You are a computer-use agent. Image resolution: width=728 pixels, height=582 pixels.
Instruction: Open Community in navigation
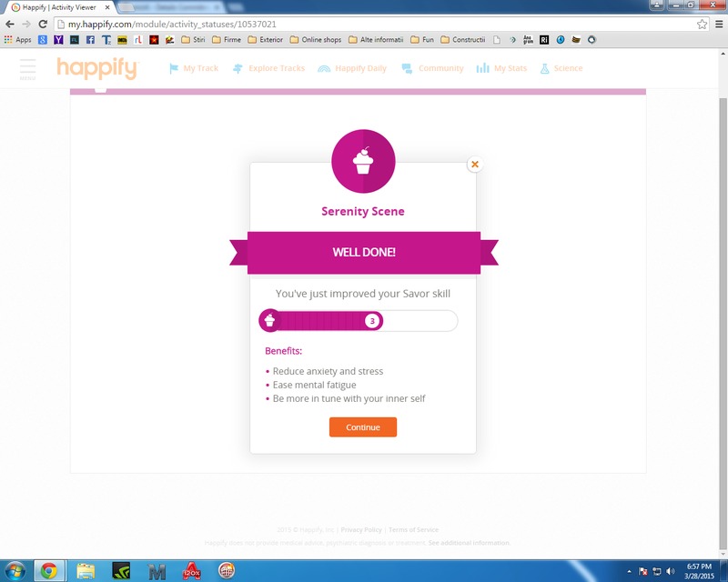point(432,68)
